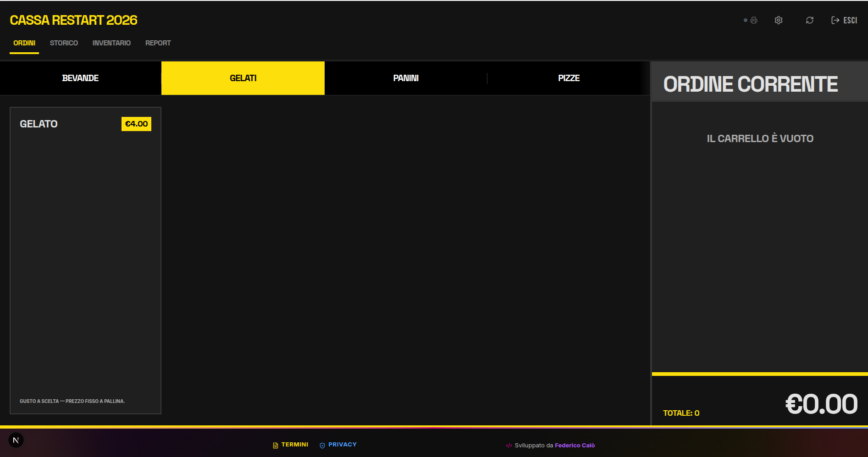The height and width of the screenshot is (457, 868).
Task: Log out using the ESCI button
Action: pyautogui.click(x=844, y=20)
